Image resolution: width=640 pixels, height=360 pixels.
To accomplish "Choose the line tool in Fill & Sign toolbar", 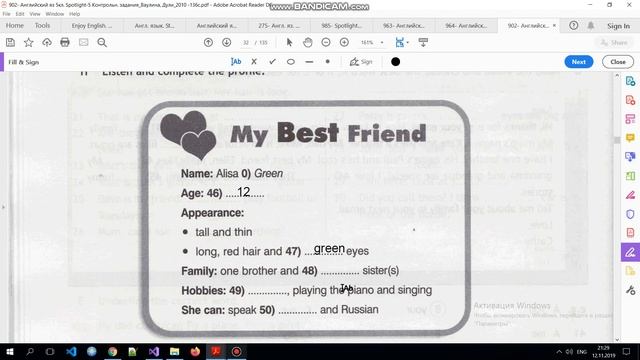I will tap(309, 62).
